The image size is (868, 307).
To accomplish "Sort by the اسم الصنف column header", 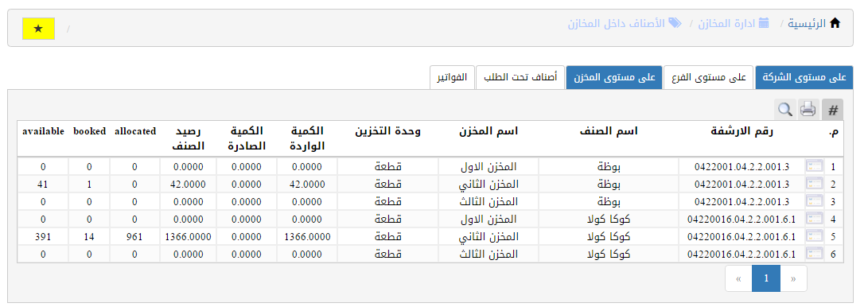I will click(x=608, y=131).
